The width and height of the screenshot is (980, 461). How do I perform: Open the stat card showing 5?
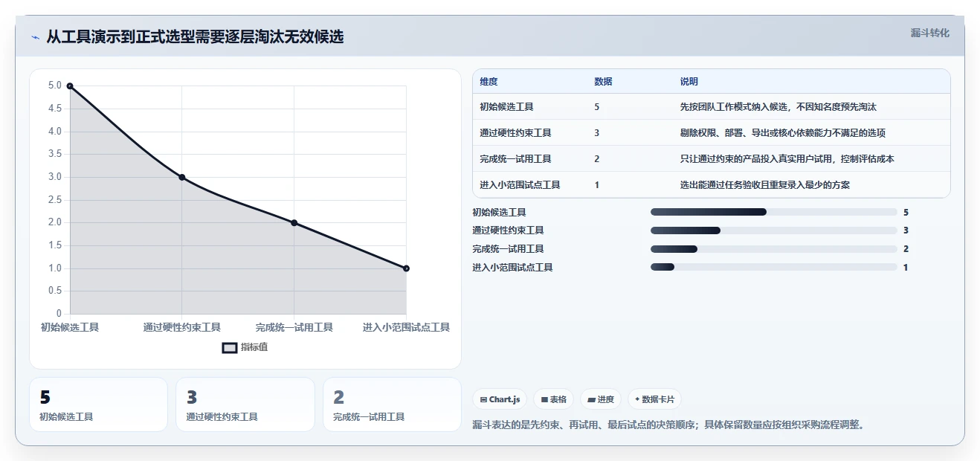(x=99, y=404)
